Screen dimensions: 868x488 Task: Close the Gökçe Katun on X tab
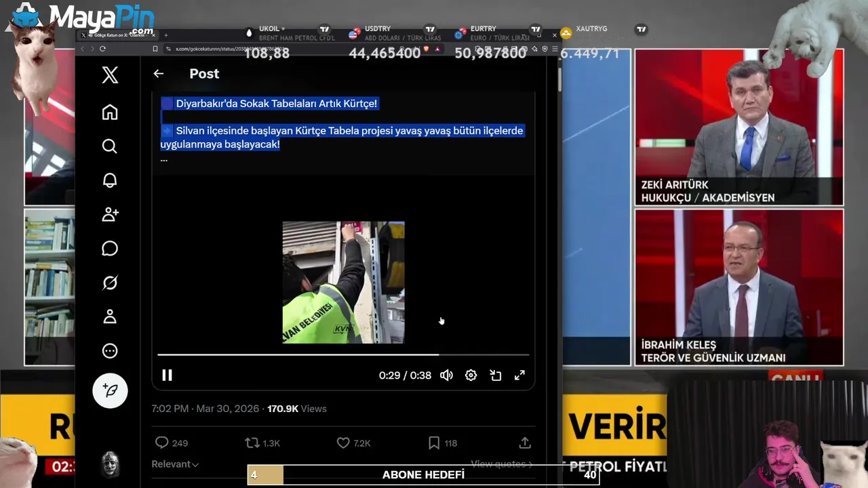tap(153, 35)
